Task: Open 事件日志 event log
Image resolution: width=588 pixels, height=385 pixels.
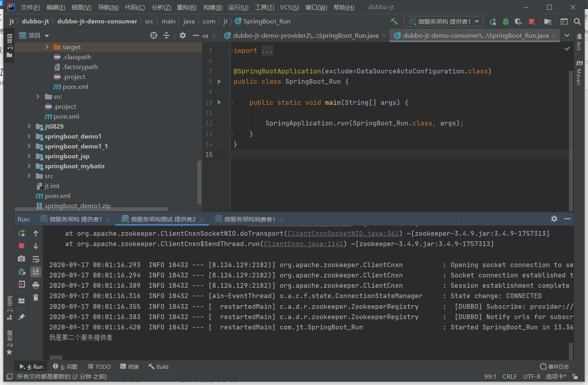Action: pyautogui.click(x=555, y=366)
